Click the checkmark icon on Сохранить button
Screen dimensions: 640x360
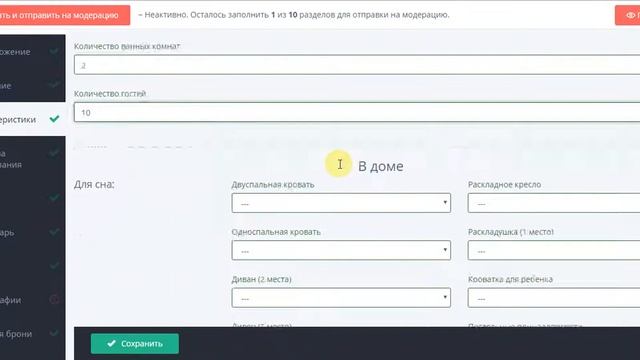click(x=111, y=344)
